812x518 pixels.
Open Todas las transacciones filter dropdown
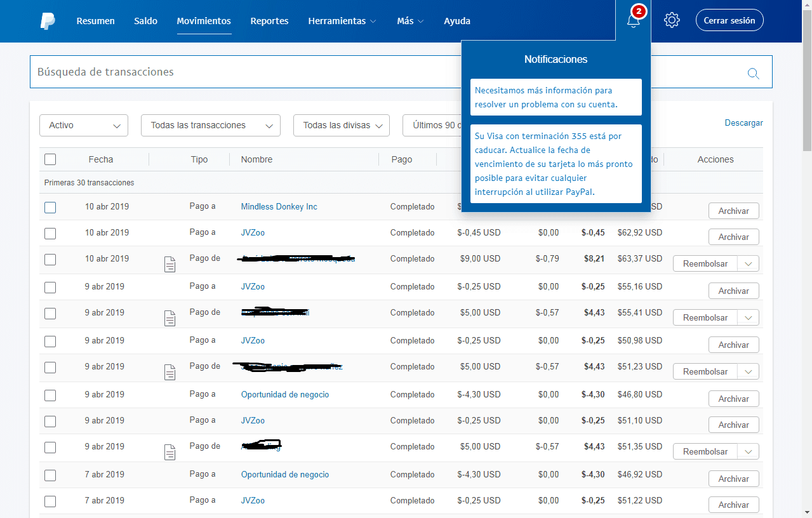pos(210,126)
